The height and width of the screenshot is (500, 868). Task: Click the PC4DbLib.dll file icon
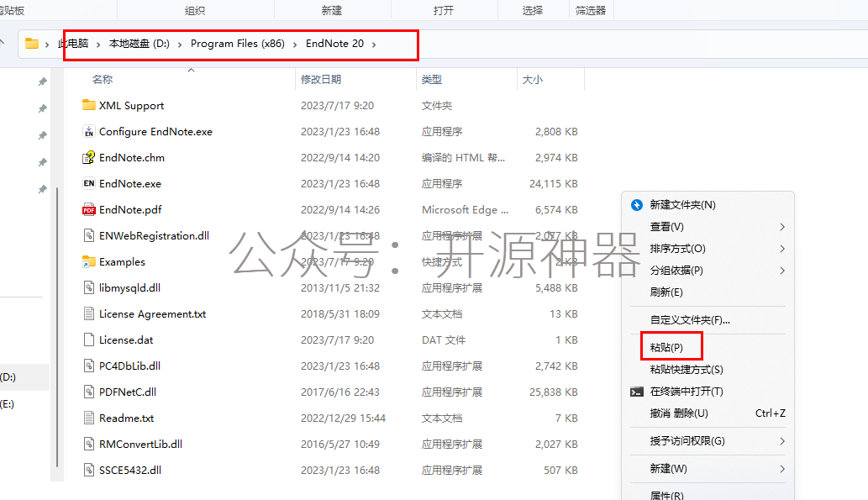coord(88,366)
